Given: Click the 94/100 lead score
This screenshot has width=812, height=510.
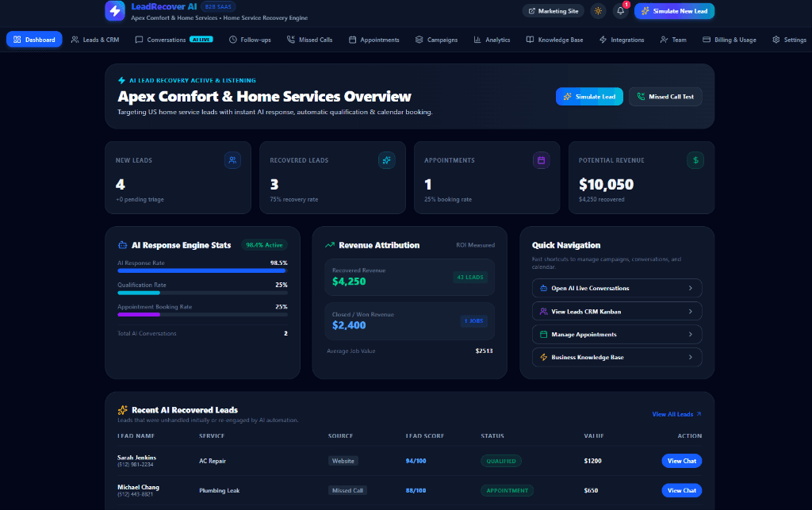Looking at the screenshot, I should click(x=416, y=461).
